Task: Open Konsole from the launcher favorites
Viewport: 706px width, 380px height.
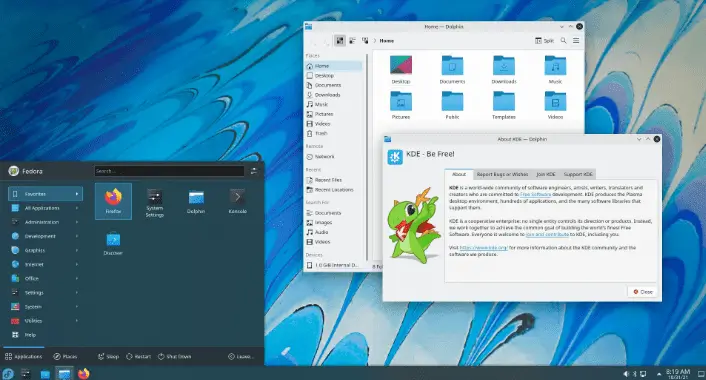Action: 237,201
